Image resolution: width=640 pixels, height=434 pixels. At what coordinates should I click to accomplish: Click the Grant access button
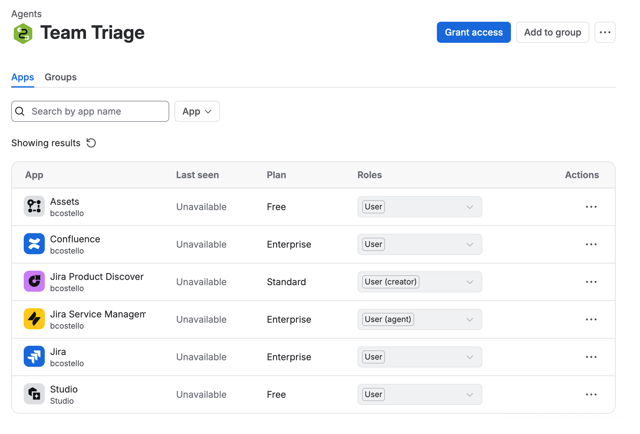pyautogui.click(x=473, y=32)
